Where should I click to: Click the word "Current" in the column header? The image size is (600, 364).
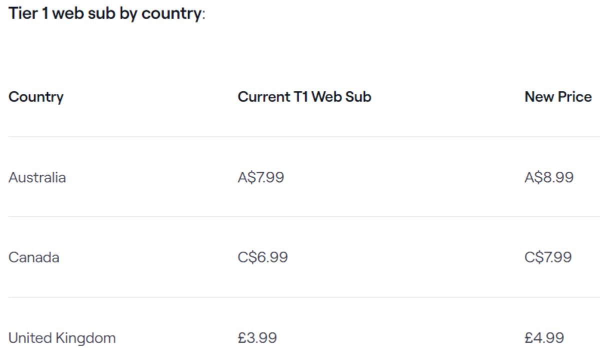coord(263,97)
